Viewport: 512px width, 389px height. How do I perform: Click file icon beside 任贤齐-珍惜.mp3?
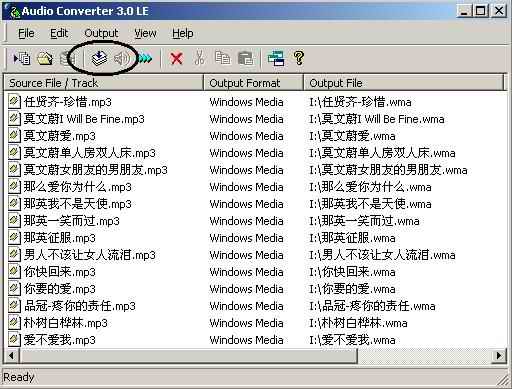pos(14,102)
